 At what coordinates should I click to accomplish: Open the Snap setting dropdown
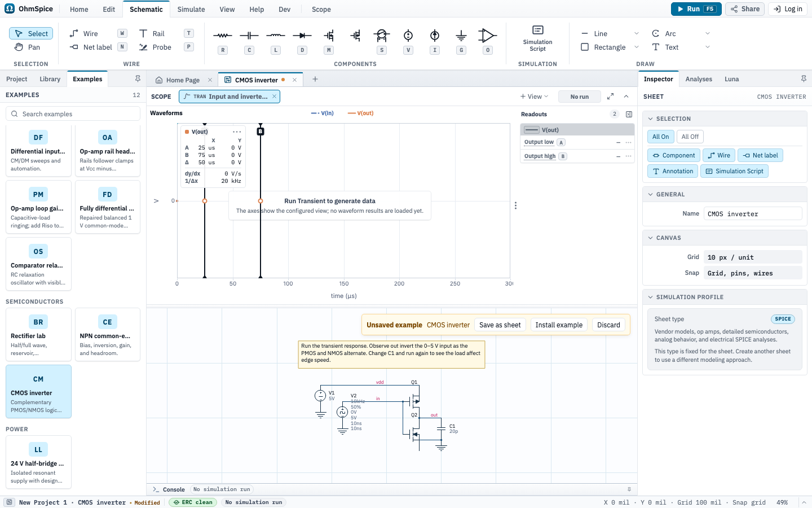(753, 273)
